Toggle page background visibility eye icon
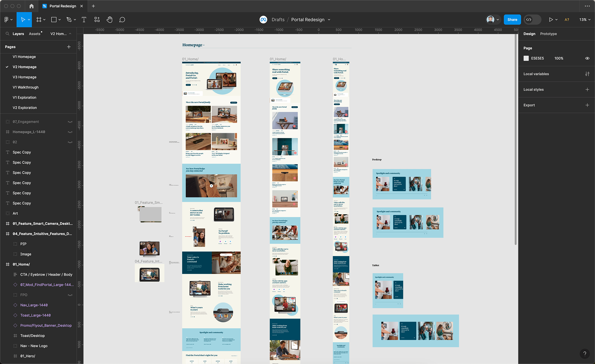595x364 pixels. [587, 58]
